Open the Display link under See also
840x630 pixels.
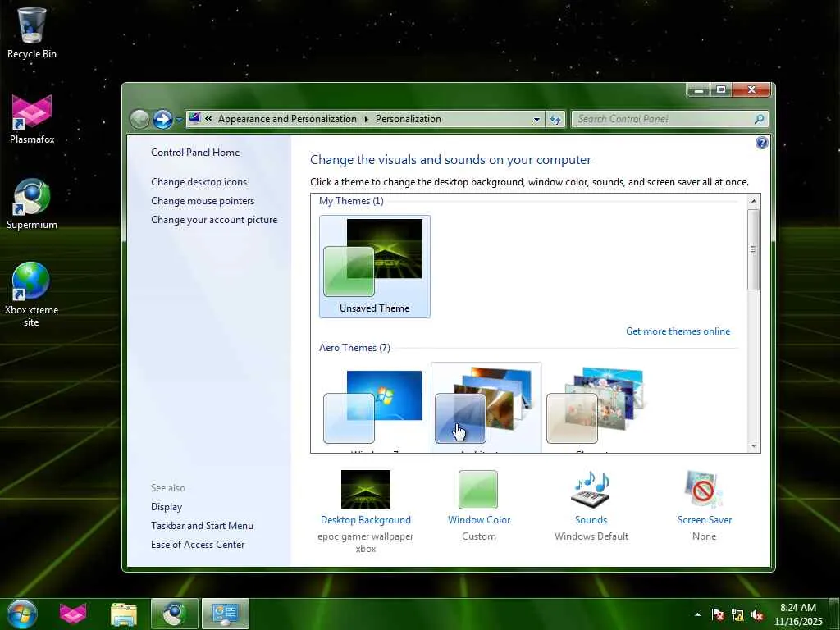coord(167,507)
